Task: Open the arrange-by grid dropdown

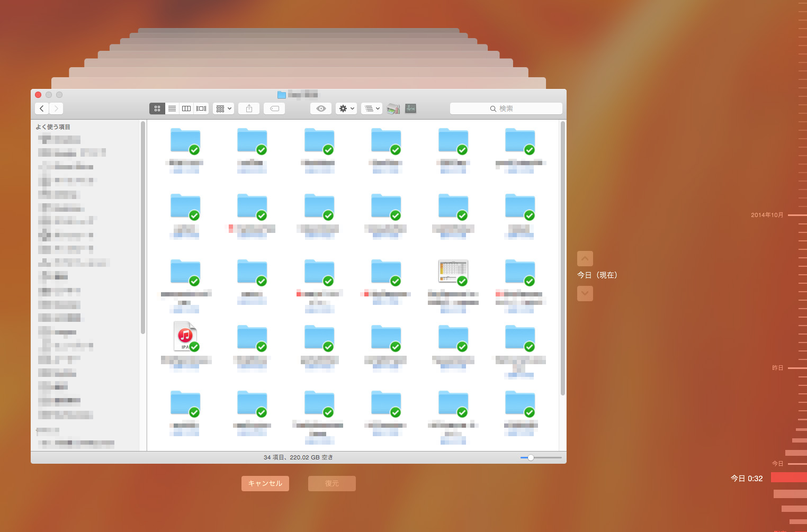Action: point(223,109)
